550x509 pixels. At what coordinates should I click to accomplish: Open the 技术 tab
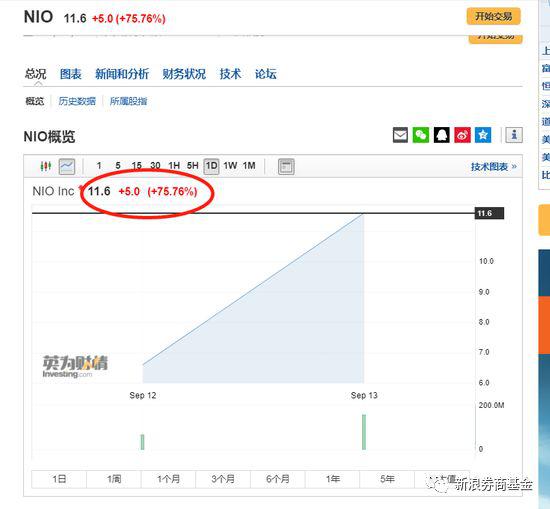(230, 74)
